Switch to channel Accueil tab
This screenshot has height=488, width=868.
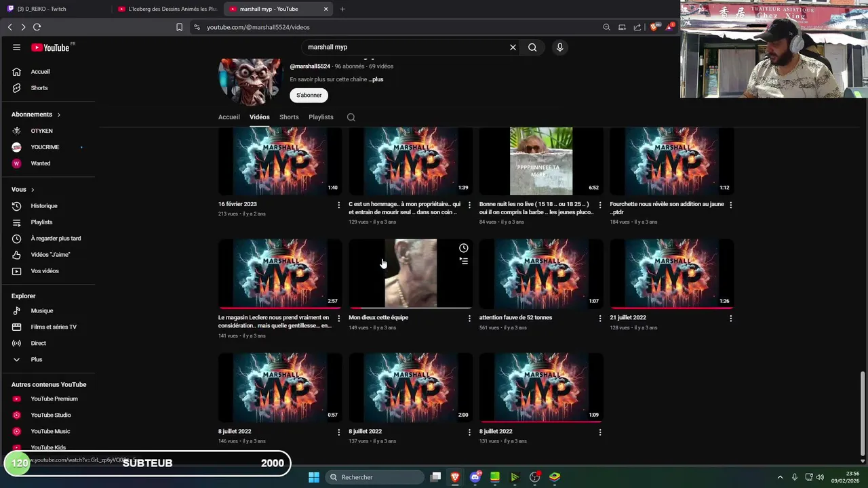pos(229,117)
